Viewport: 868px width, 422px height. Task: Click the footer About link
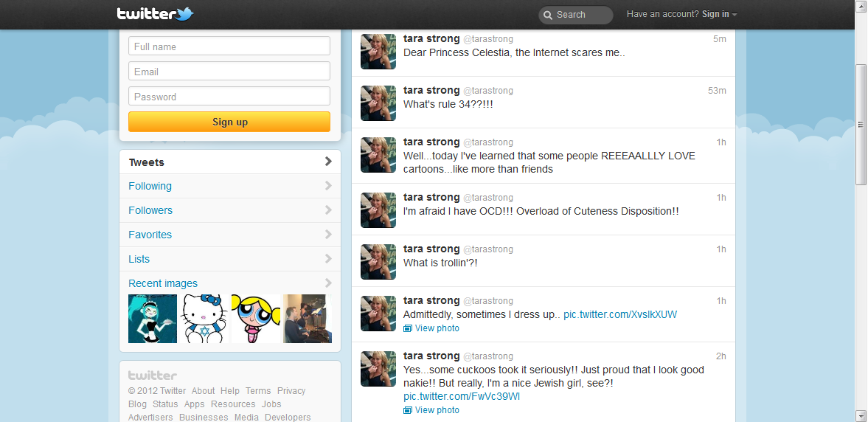(203, 391)
